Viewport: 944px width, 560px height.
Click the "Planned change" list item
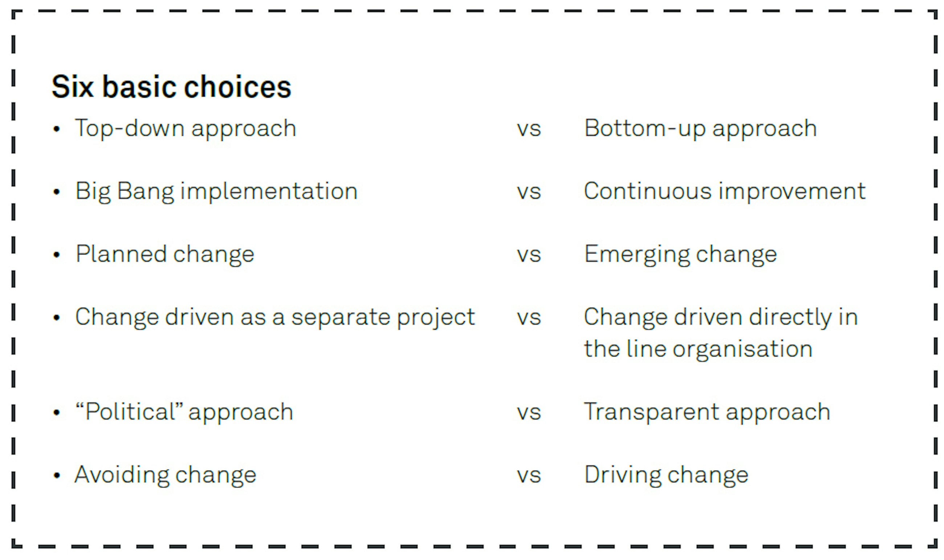click(x=164, y=254)
